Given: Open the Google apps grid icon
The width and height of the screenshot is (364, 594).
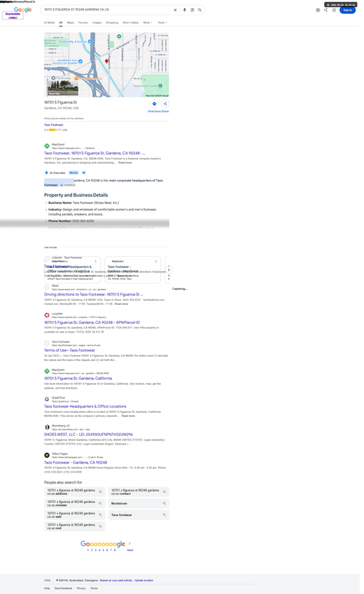Looking at the screenshot, I should [334, 10].
